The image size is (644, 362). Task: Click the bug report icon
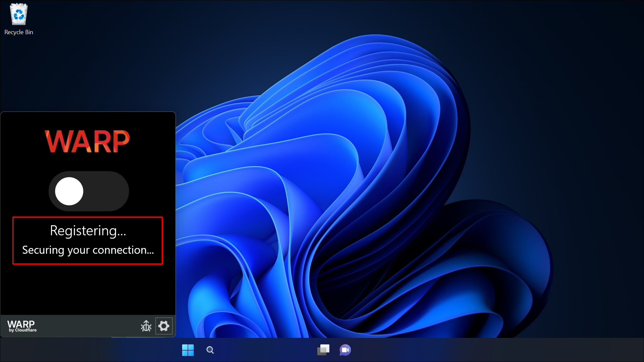[x=146, y=326]
